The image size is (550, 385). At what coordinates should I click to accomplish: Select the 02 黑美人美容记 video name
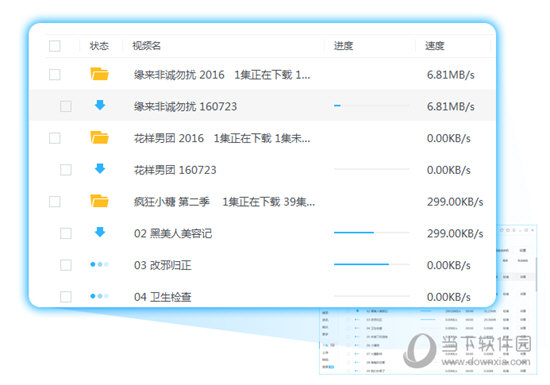pyautogui.click(x=173, y=234)
